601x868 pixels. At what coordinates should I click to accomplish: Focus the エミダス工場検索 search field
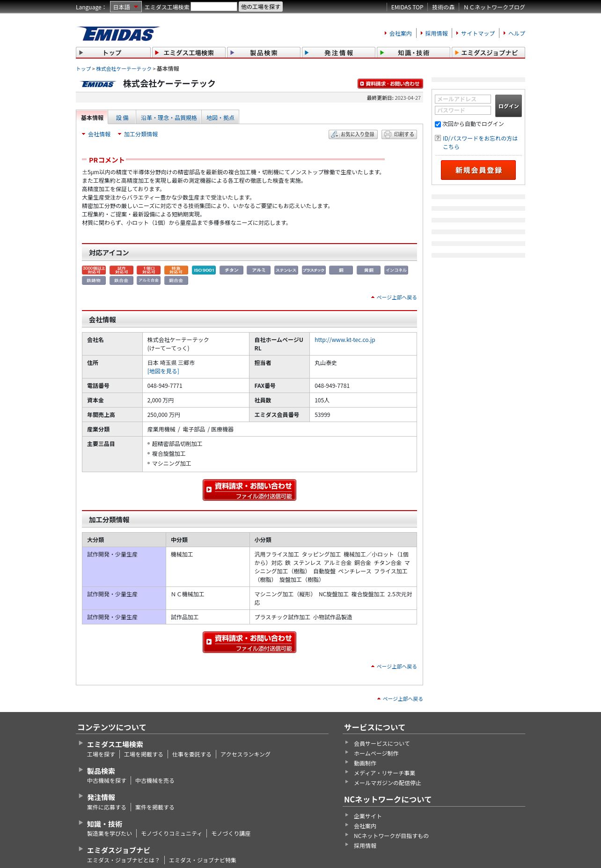[214, 7]
